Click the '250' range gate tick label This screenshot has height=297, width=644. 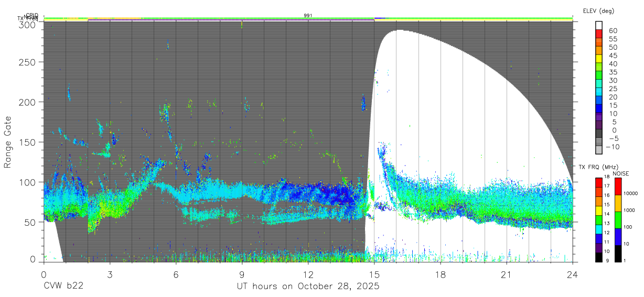coord(27,62)
